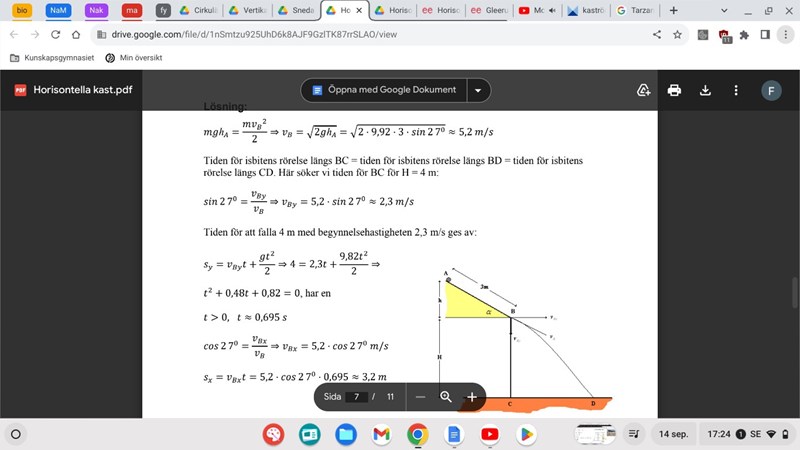This screenshot has height=450, width=800.
Task: Open the browser extensions puzzle icon
Action: tap(744, 34)
